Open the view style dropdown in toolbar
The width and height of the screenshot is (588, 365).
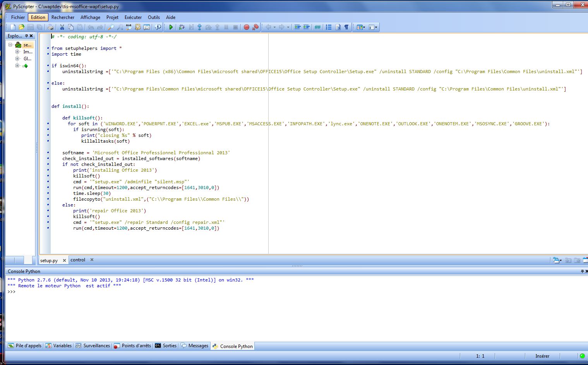(373, 27)
